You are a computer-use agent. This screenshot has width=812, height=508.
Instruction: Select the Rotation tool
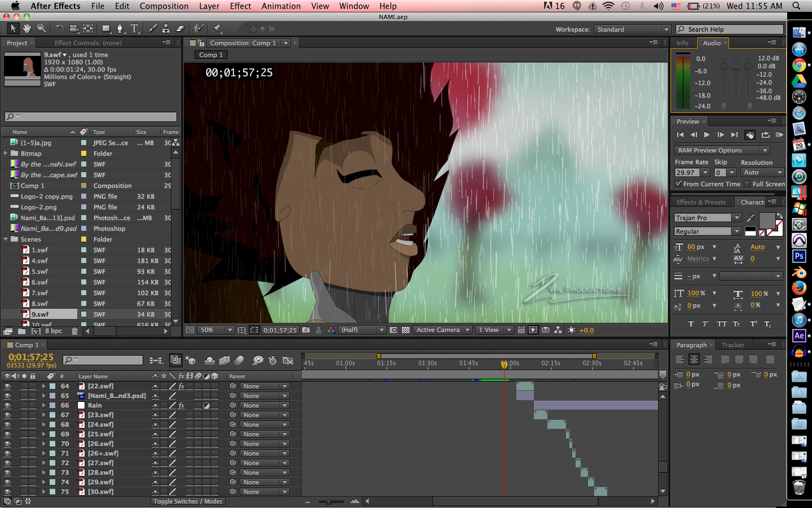tap(60, 28)
